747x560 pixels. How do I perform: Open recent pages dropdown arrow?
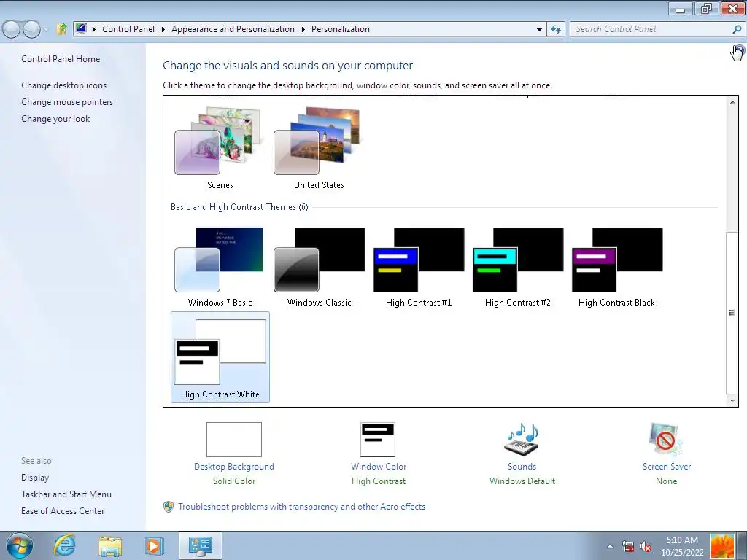(x=46, y=29)
